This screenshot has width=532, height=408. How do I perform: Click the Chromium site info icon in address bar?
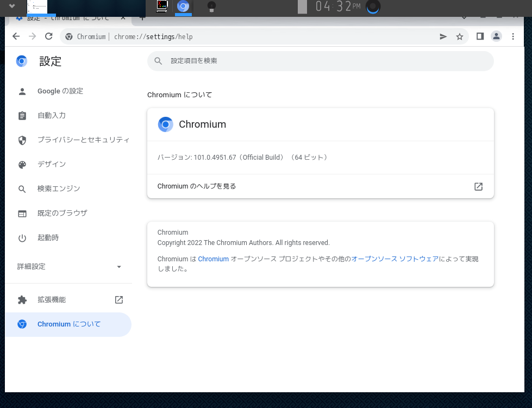69,36
